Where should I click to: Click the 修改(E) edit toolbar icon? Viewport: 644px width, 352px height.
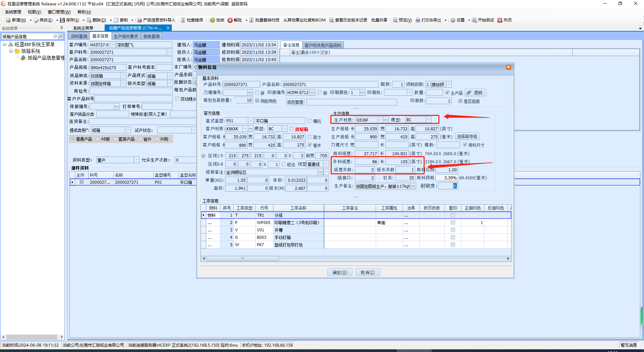[x=36, y=20]
